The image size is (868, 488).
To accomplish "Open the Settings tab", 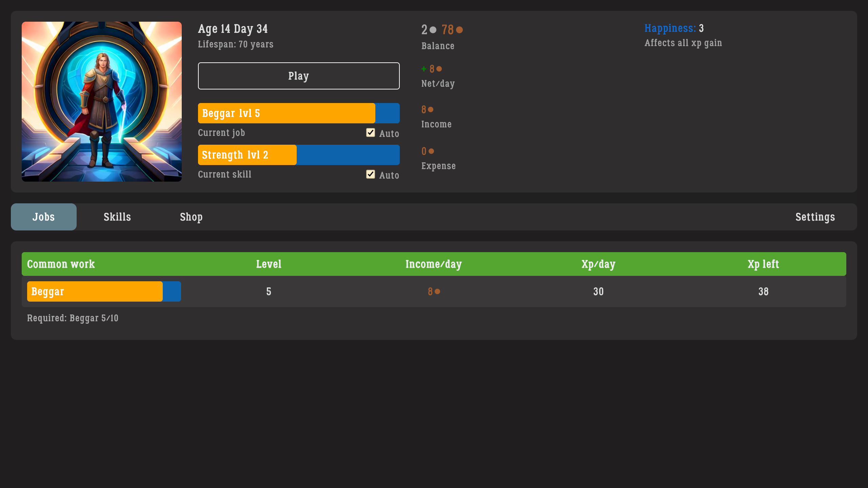I will coord(815,217).
